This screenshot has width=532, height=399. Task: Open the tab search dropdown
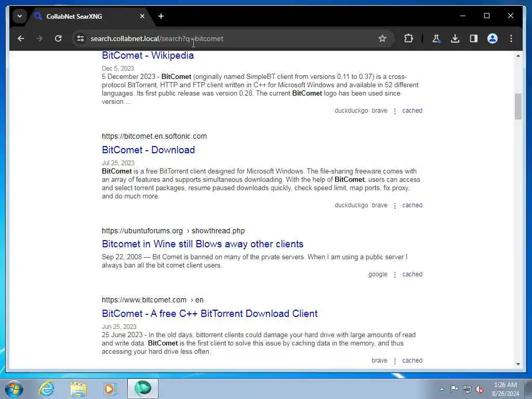point(20,16)
